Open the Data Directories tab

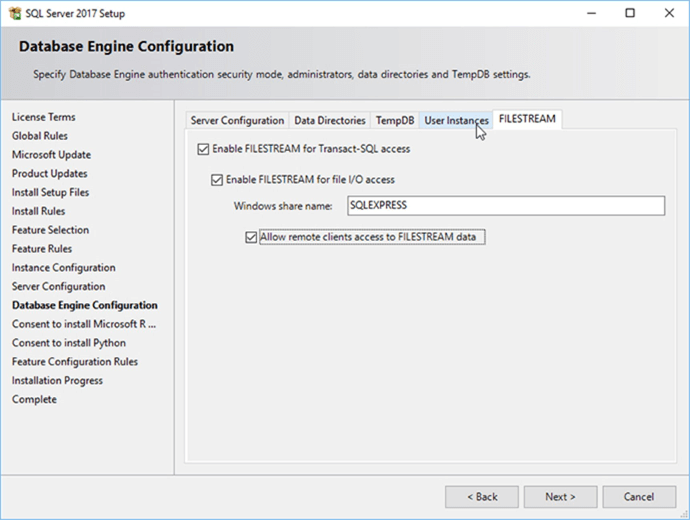[329, 121]
